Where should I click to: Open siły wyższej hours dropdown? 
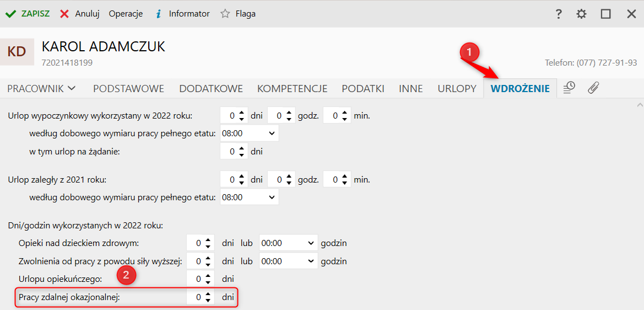pyautogui.click(x=289, y=261)
